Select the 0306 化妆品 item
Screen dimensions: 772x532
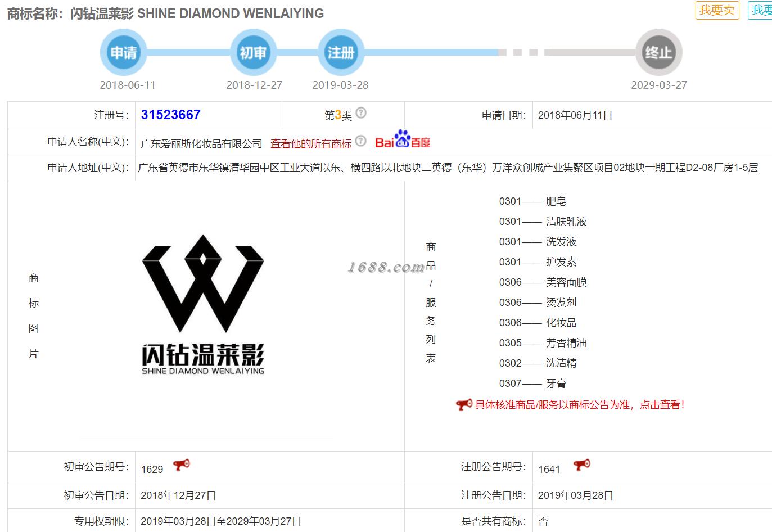[x=538, y=323]
